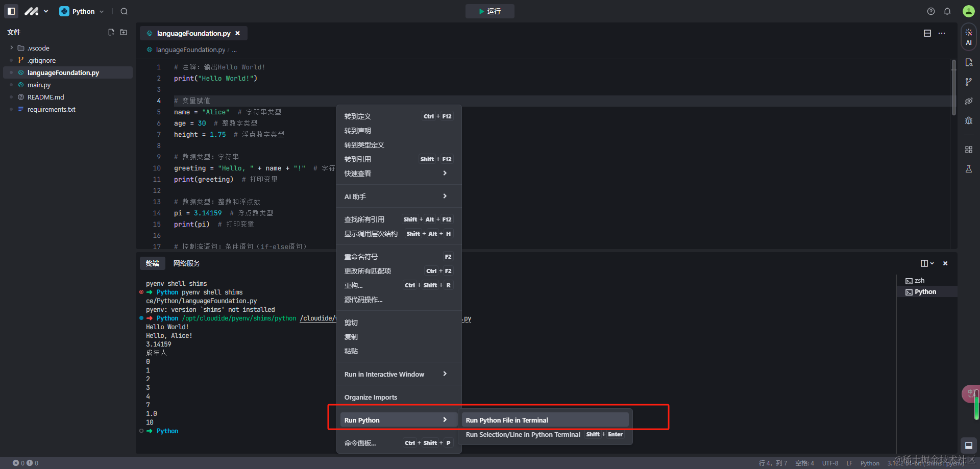This screenshot has width=980, height=469.
Task: Click the new folder icon in file panel
Action: pos(124,32)
